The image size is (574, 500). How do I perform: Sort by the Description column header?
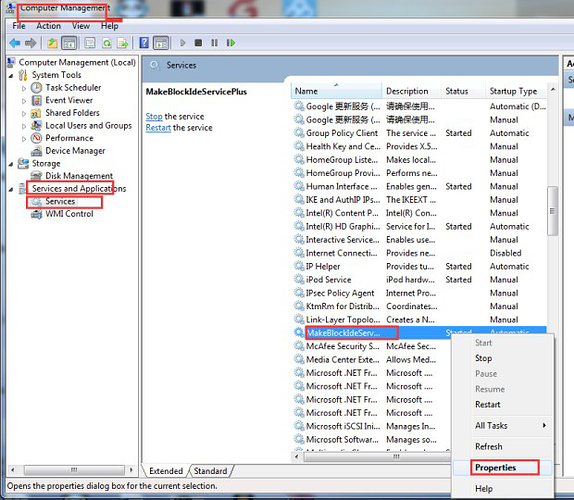(x=412, y=91)
